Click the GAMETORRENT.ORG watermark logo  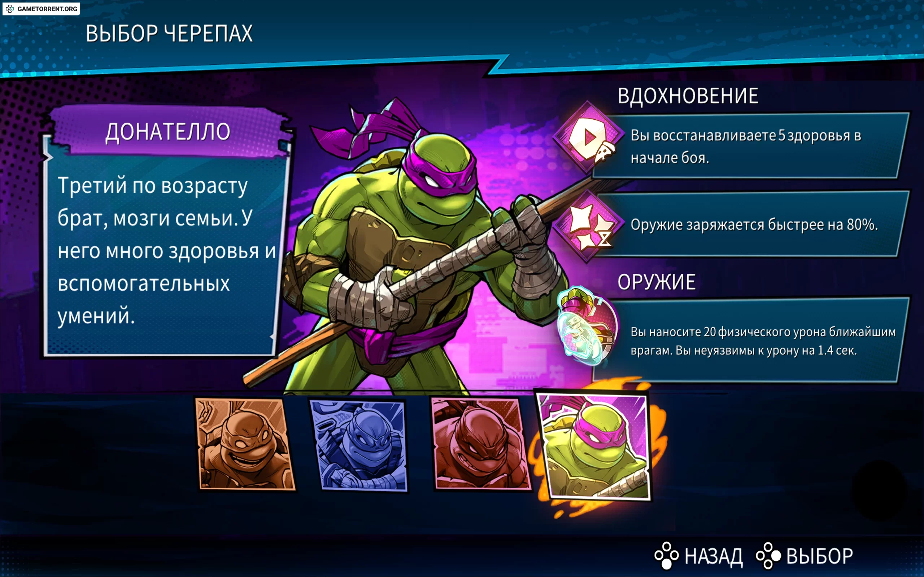pyautogui.click(x=41, y=9)
